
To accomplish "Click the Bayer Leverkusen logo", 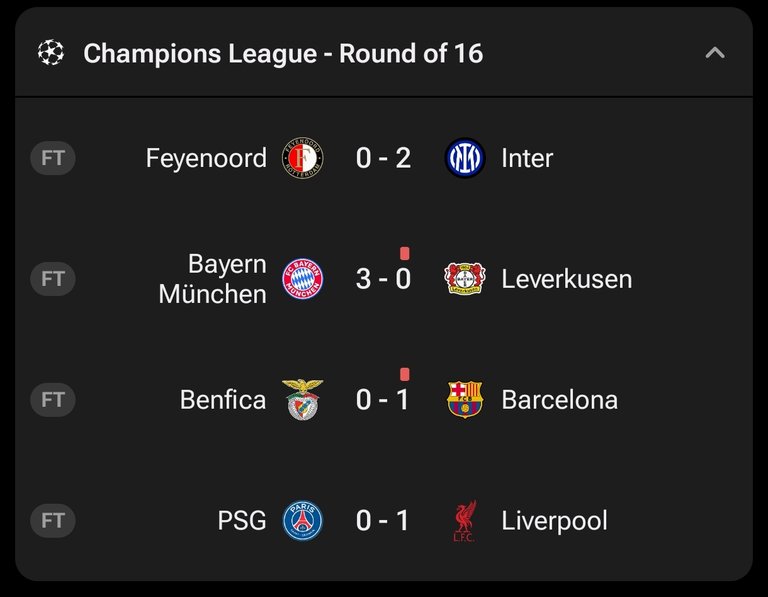I will (x=465, y=279).
